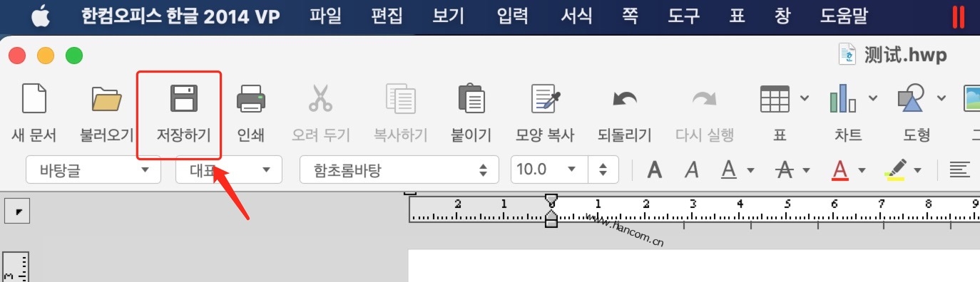The height and width of the screenshot is (282, 980).
Task: Toggle bold text formatting button
Action: (x=655, y=169)
